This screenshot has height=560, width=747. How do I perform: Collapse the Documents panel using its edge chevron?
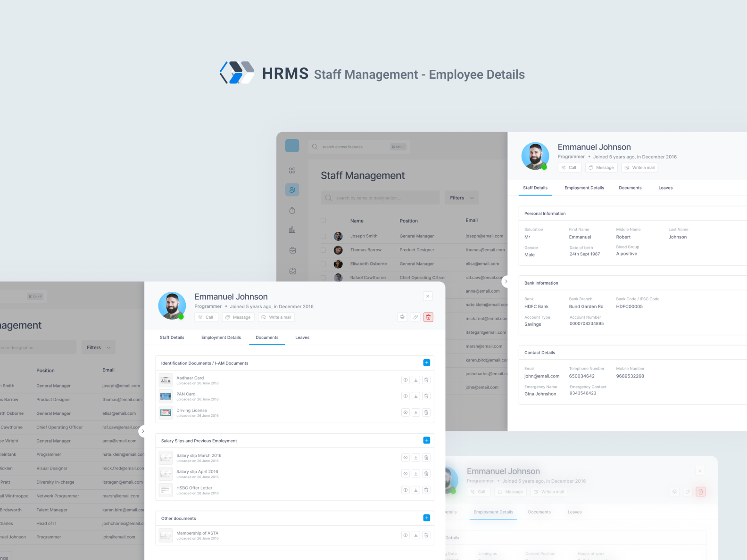point(143,431)
